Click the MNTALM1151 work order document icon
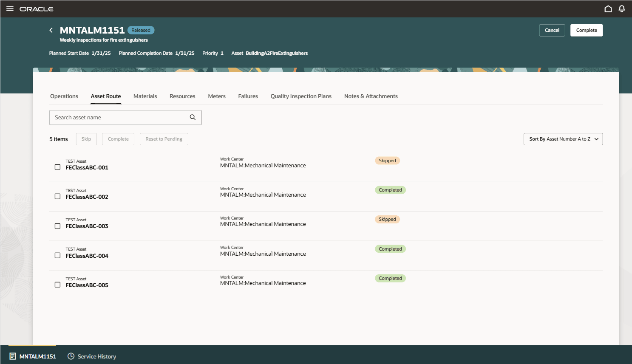Screen dimensions: 632x364 coord(13,356)
